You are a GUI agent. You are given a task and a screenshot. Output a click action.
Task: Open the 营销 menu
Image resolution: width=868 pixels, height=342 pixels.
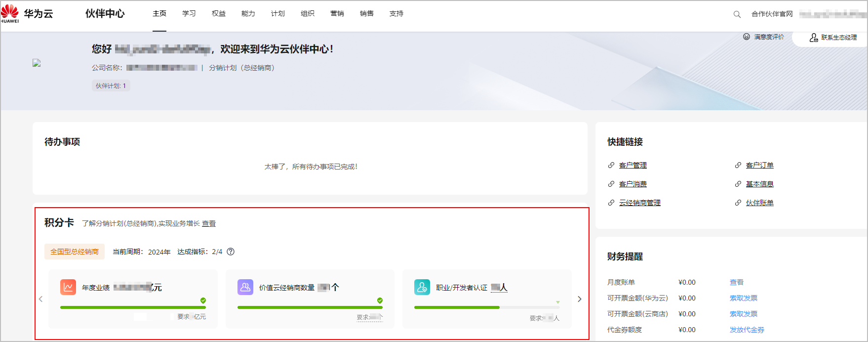[x=337, y=13]
